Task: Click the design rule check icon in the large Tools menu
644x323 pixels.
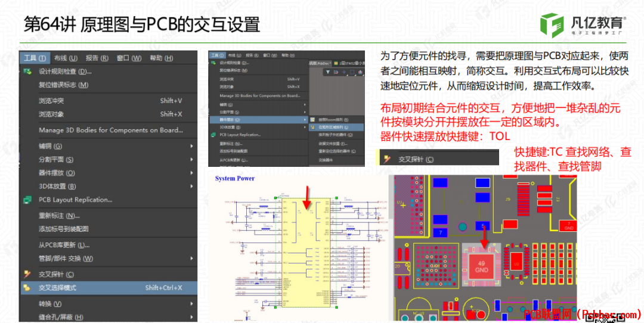Action: click(27, 72)
